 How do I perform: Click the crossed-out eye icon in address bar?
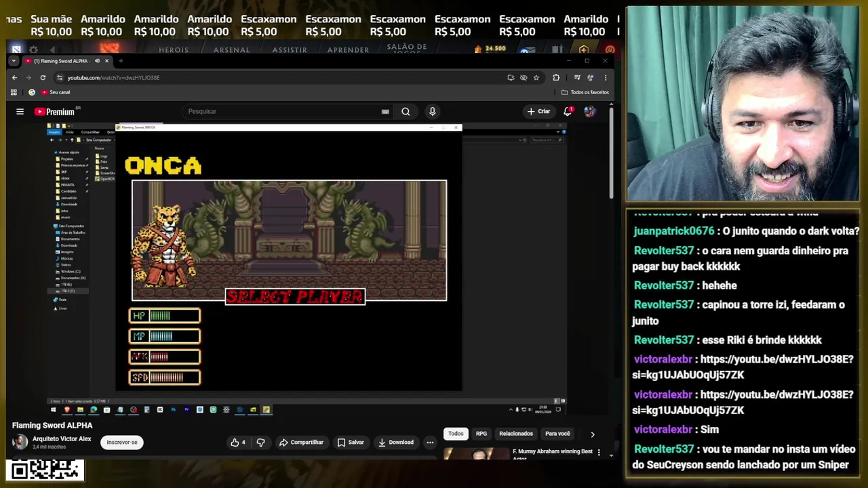tap(524, 78)
